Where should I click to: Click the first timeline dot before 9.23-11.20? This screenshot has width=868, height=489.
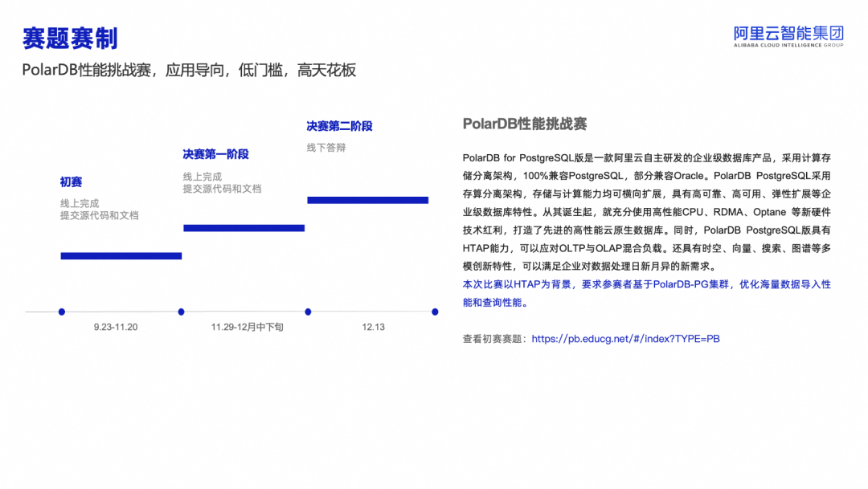[61, 312]
